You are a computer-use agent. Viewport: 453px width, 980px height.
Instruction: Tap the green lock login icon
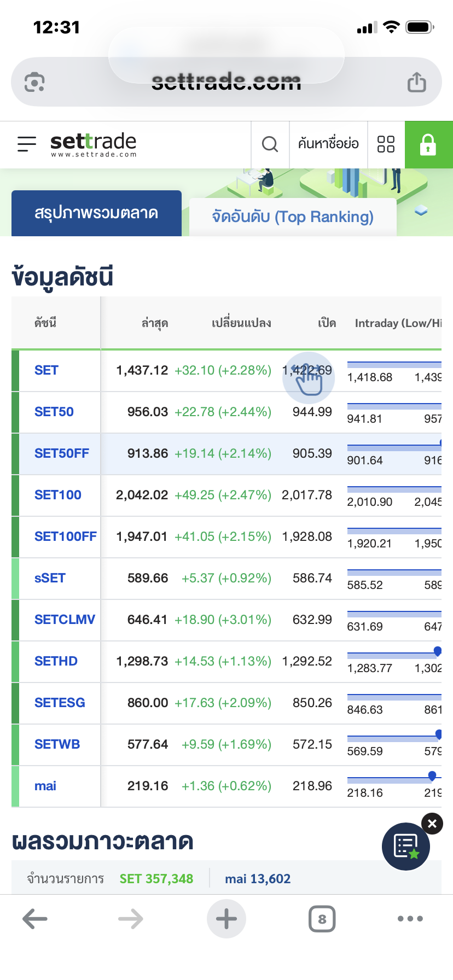(x=428, y=144)
